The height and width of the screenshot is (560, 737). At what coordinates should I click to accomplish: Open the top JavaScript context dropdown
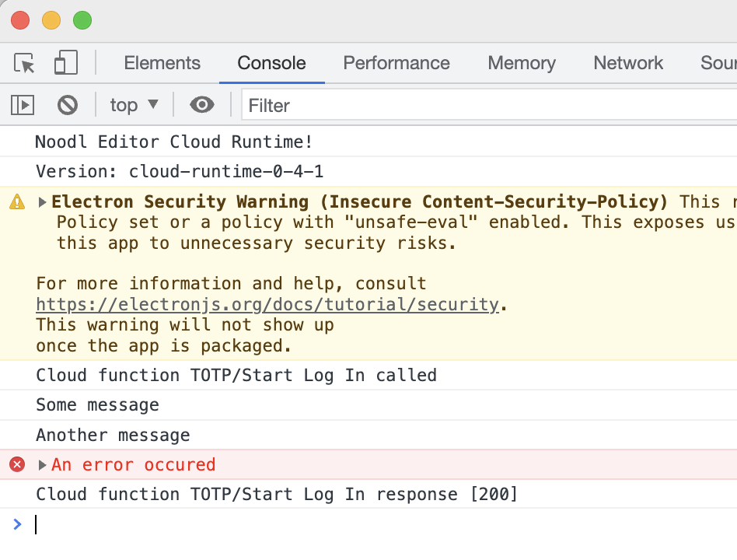tap(134, 104)
